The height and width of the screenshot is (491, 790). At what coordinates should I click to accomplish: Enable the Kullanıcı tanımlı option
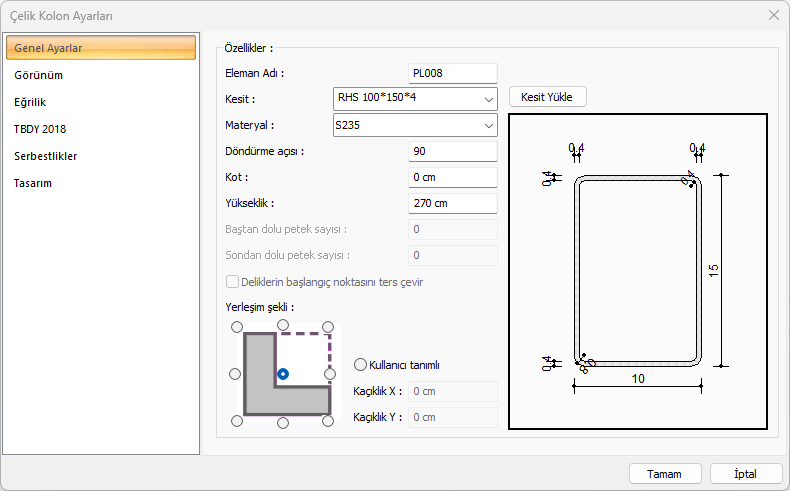361,365
